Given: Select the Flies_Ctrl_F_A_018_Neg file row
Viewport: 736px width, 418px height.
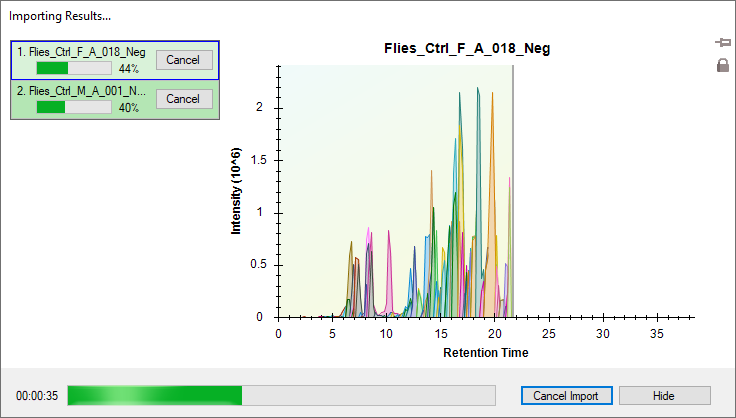Looking at the screenshot, I should (x=115, y=60).
